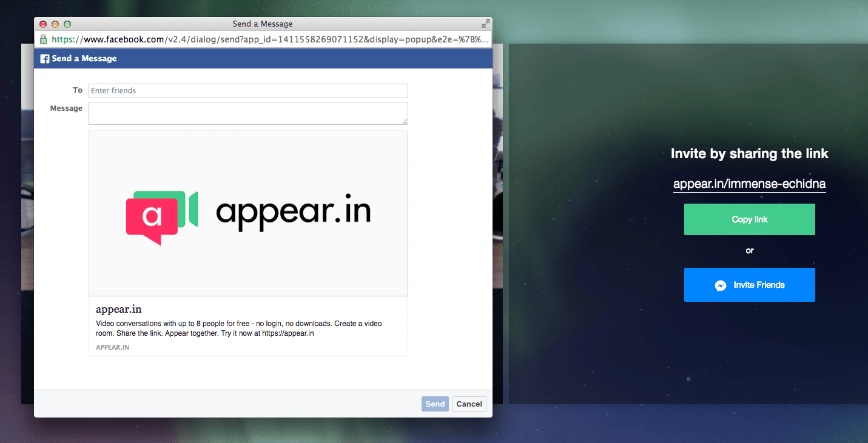The image size is (868, 443).
Task: Minimize the popup with the yellow button
Action: [x=55, y=24]
